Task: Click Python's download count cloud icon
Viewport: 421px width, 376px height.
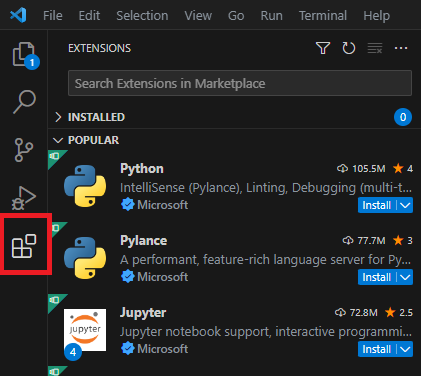Action: (x=342, y=169)
